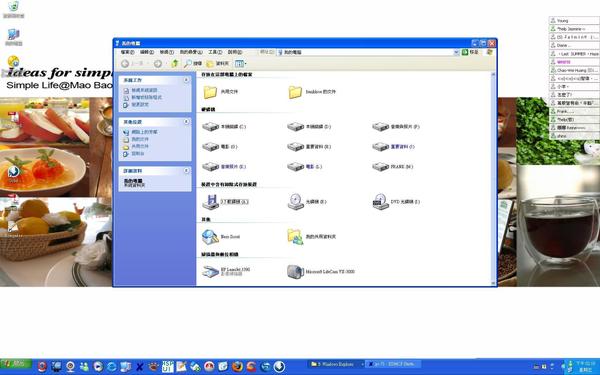Screen dimensions: 600x375
Task: Switch to Windows Explorer taskbar group button
Action: click(x=336, y=364)
